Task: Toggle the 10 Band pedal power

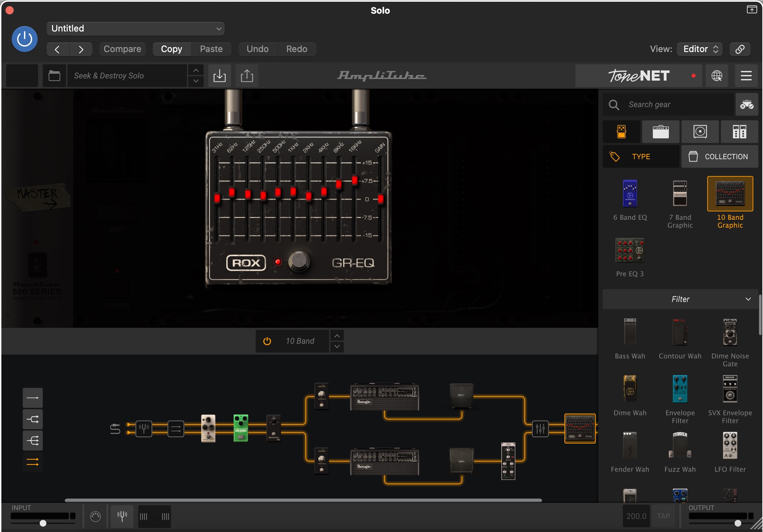Action: 267,341
